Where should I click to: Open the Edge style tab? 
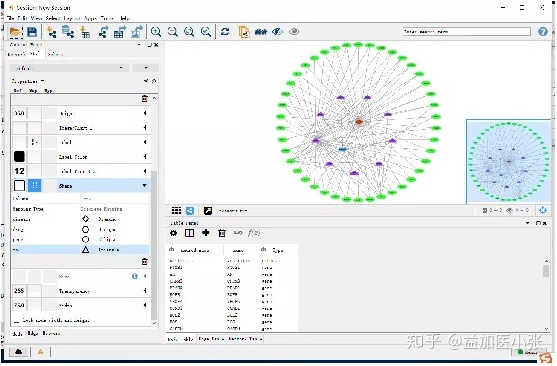[33, 334]
